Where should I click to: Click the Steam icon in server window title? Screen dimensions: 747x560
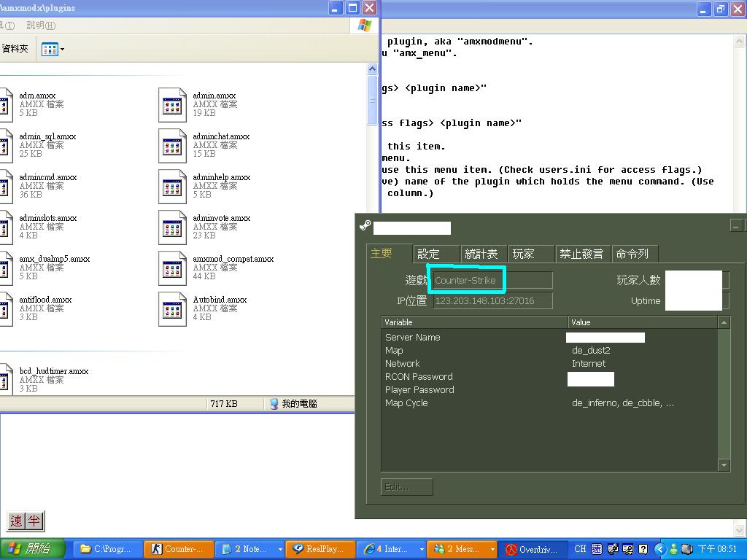pos(365,226)
